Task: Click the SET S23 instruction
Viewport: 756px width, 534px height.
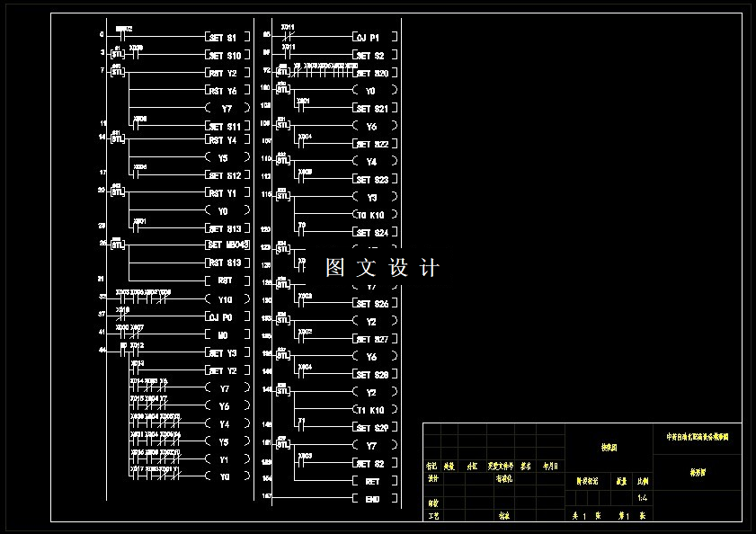Action: click(x=375, y=180)
